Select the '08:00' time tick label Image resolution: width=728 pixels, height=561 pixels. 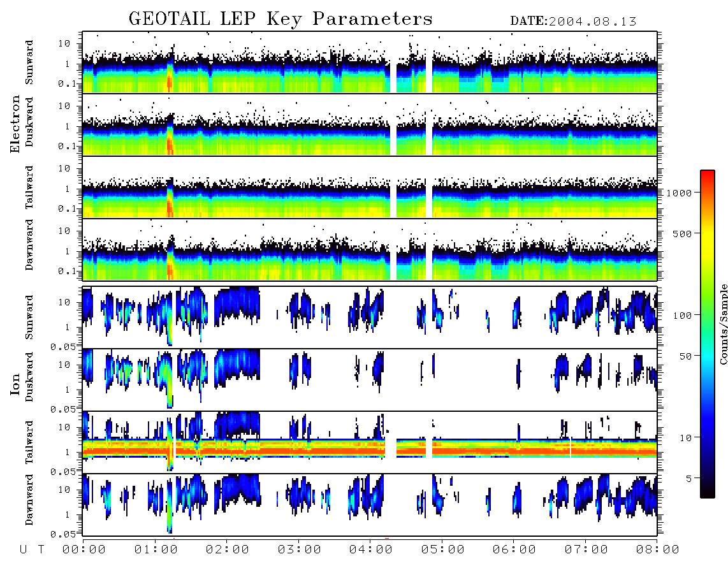coord(657,550)
